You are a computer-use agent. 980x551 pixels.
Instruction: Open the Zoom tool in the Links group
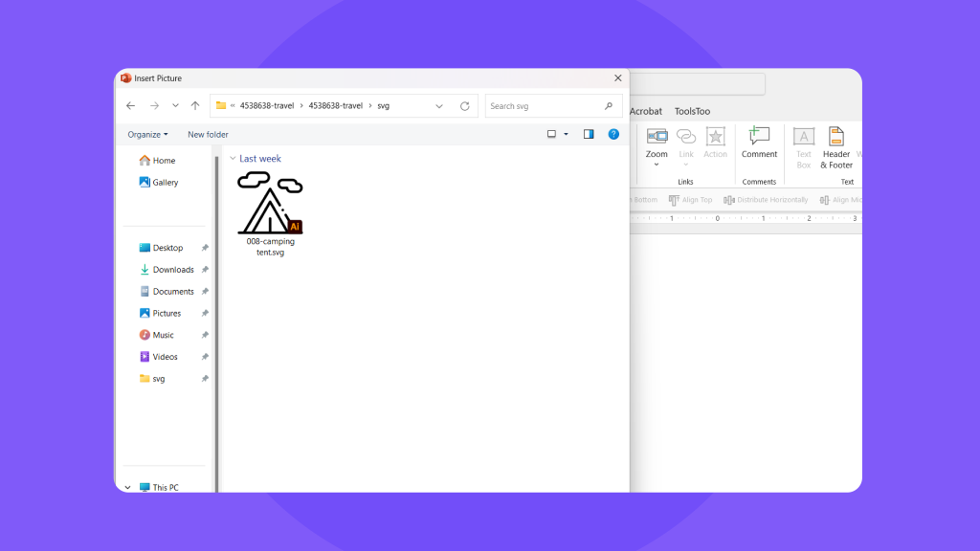click(657, 143)
